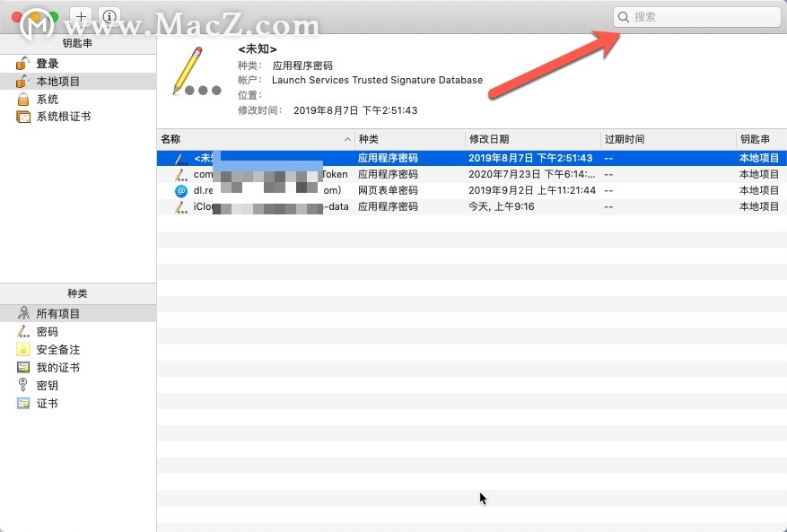Click 应用程序密码 cell in the iCloud row
This screenshot has width=787, height=532.
[x=388, y=206]
